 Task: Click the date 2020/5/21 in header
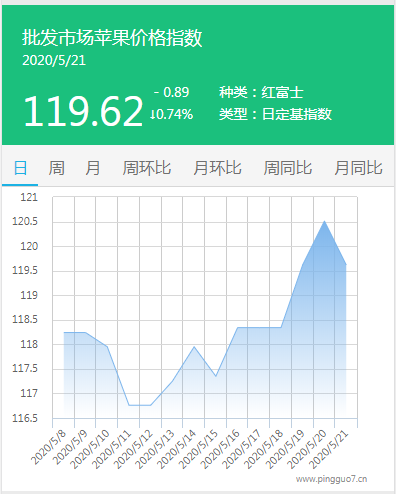tap(54, 60)
